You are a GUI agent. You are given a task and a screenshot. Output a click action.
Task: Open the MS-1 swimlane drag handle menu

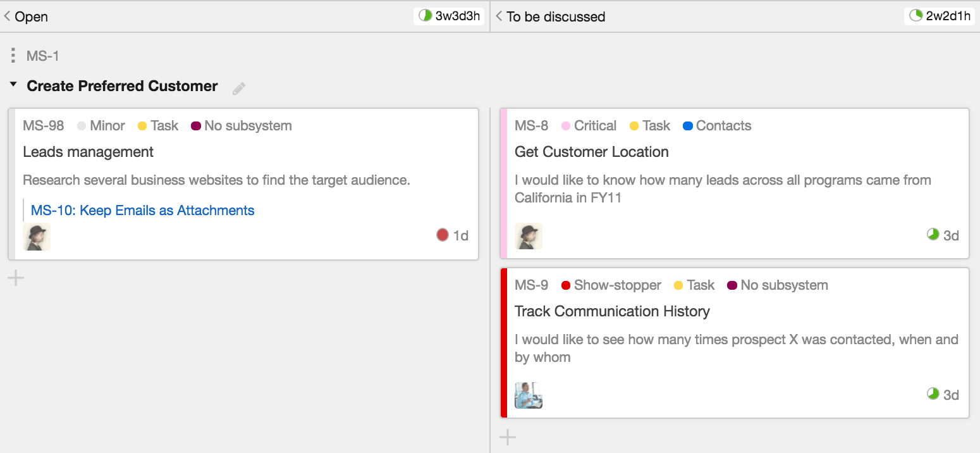click(13, 56)
